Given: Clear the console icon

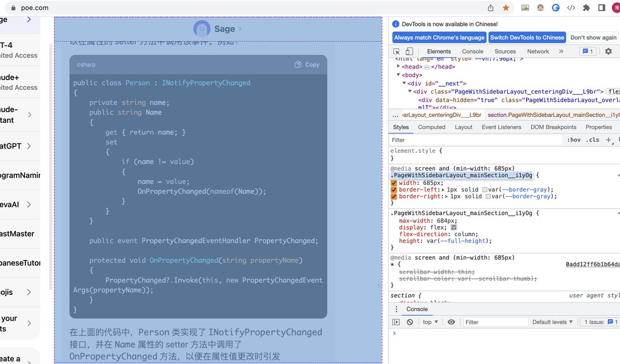Looking at the screenshot, I should [410, 322].
